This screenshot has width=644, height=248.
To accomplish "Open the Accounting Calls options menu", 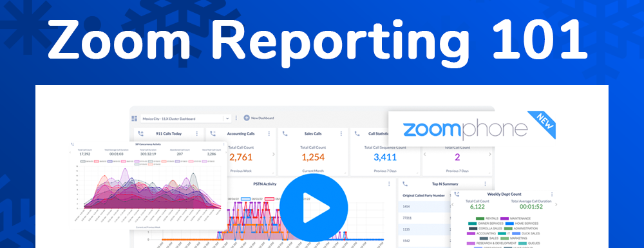I will (x=269, y=133).
